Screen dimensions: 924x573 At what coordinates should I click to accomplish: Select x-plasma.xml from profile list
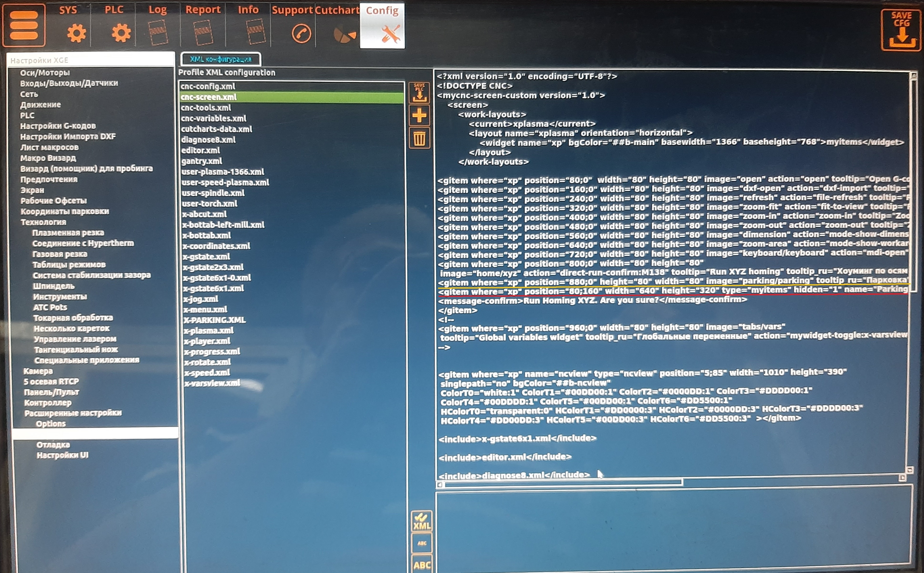(208, 330)
